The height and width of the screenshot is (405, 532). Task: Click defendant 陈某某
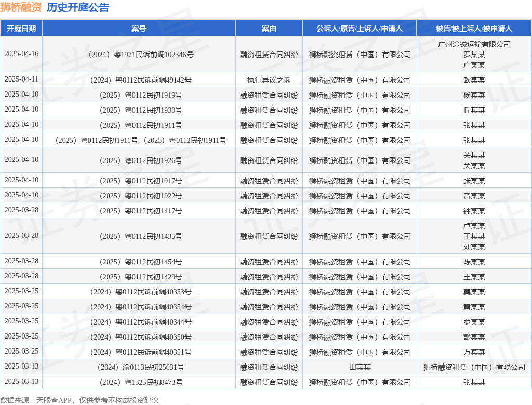pos(474,262)
